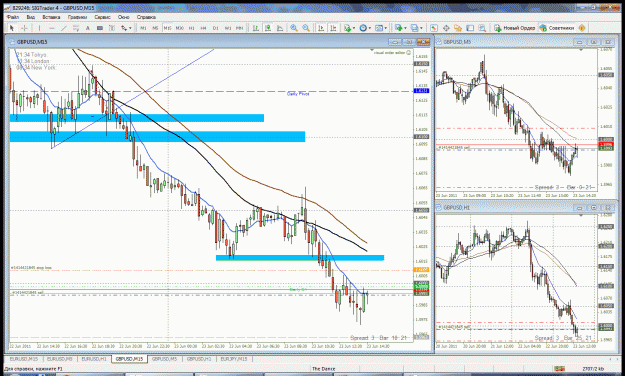Switch to the EURJPY,M15 chart tab
This screenshot has width=625, height=376.
point(234,359)
